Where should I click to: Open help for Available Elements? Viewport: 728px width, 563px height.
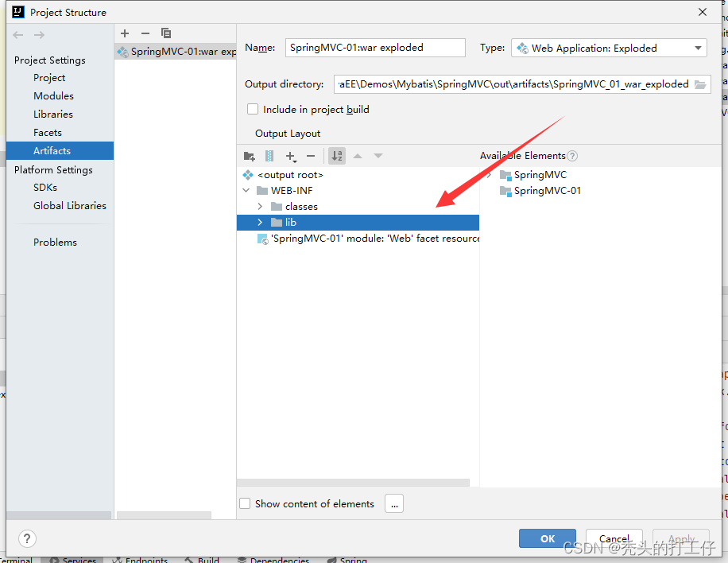point(572,156)
